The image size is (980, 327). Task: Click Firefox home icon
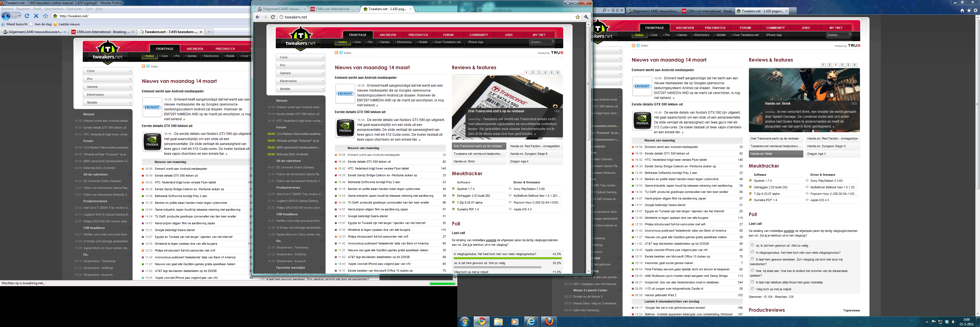click(46, 16)
